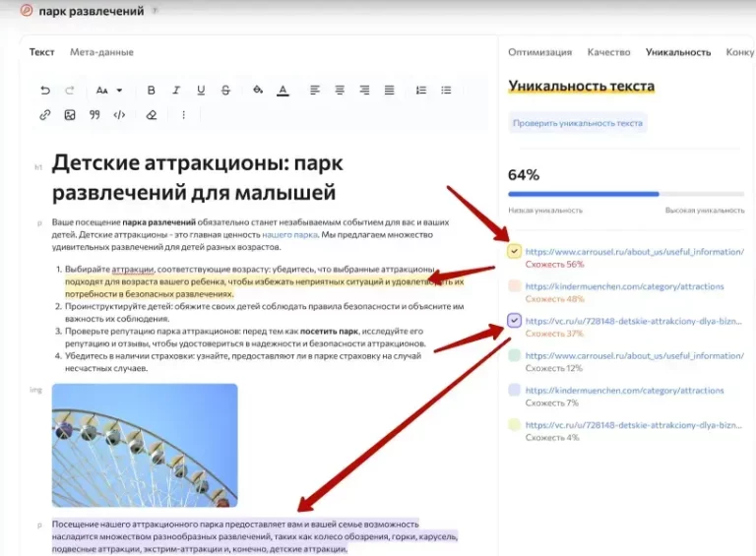
Task: Click the Undo arrow in the toolbar
Action: [45, 91]
